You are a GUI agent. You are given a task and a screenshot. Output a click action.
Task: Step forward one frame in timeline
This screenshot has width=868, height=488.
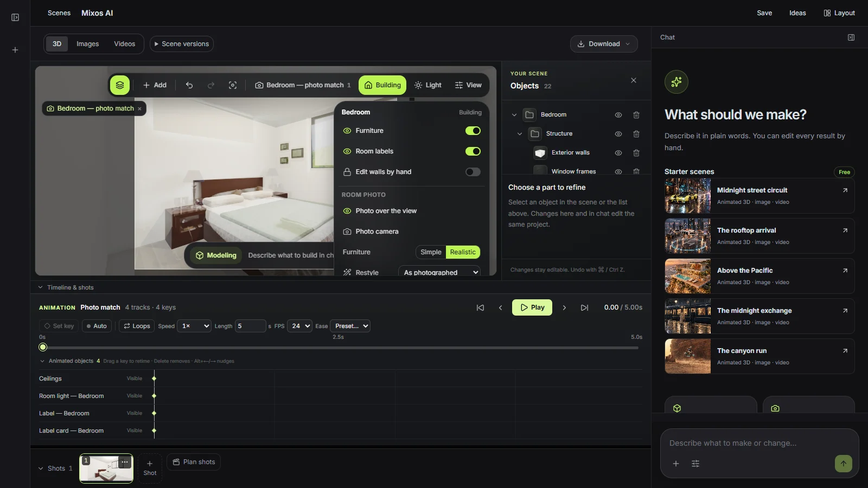[x=564, y=307]
